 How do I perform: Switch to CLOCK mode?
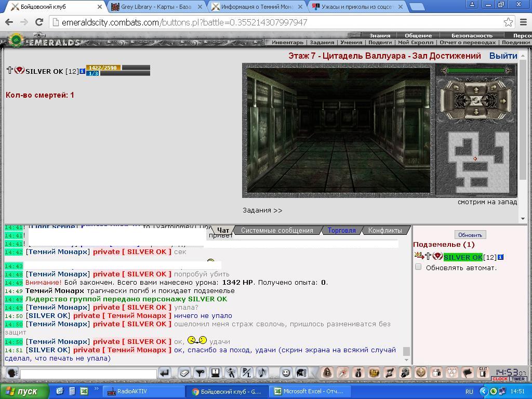point(500,379)
